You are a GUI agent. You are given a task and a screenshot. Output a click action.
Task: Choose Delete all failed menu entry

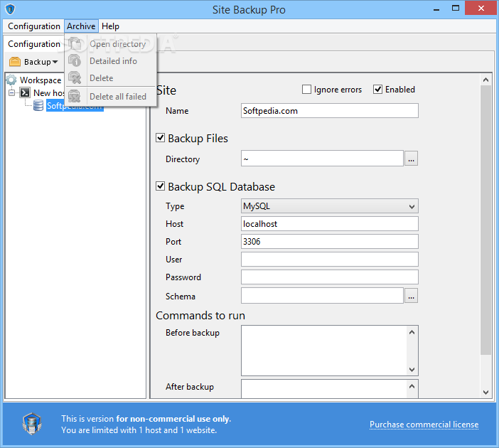tap(110, 96)
